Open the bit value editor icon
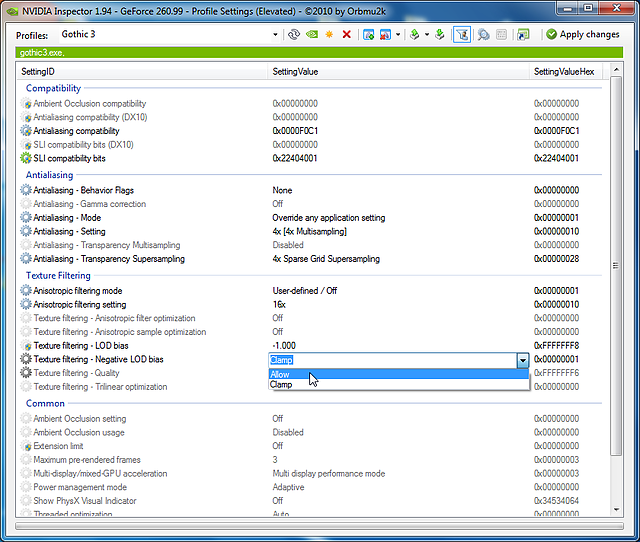This screenshot has width=640, height=542. (x=501, y=35)
